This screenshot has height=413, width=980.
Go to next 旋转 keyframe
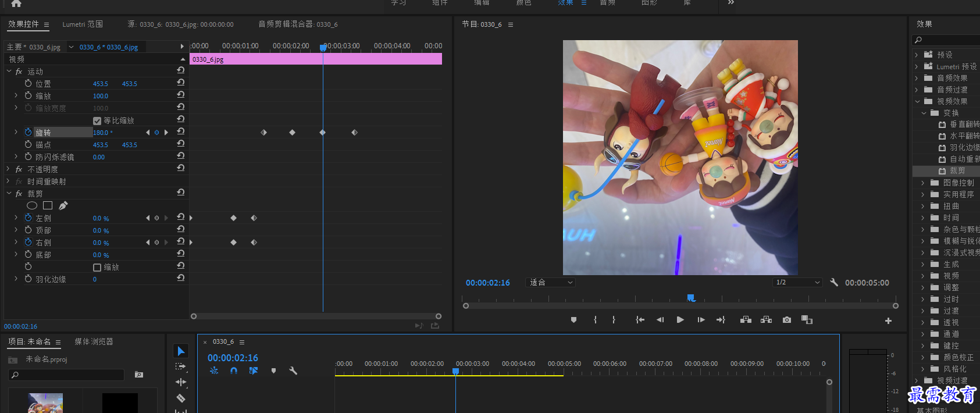[x=166, y=133]
